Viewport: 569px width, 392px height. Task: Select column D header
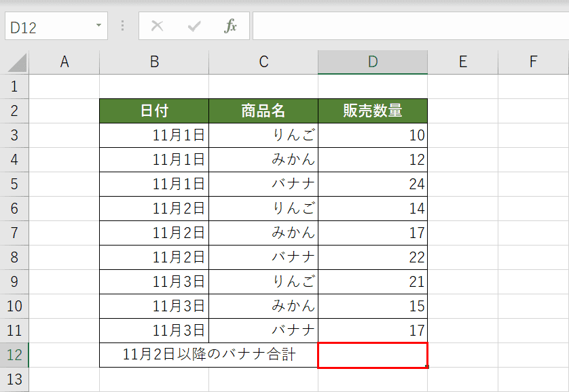tap(373, 62)
